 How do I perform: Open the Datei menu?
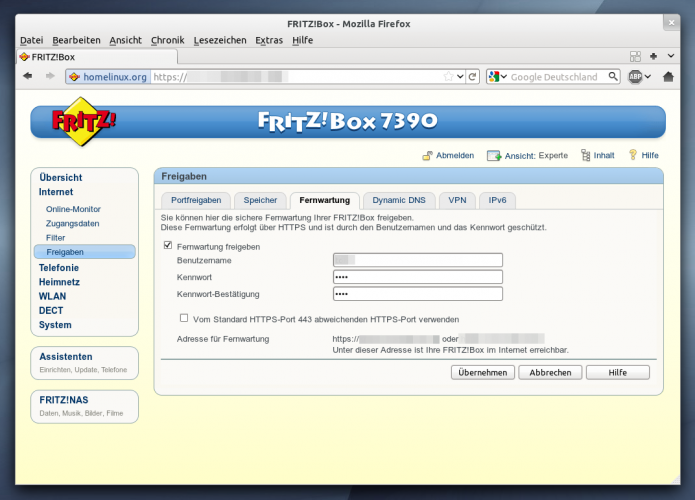point(31,40)
